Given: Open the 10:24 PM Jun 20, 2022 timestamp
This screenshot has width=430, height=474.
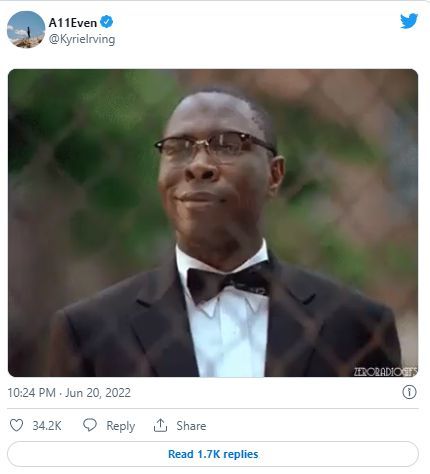Looking at the screenshot, I should click(69, 393).
